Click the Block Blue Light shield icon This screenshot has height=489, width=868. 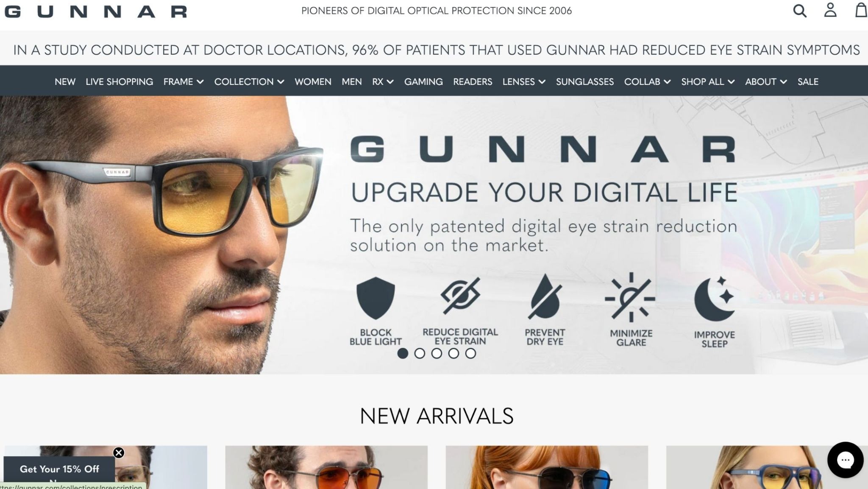pos(376,298)
